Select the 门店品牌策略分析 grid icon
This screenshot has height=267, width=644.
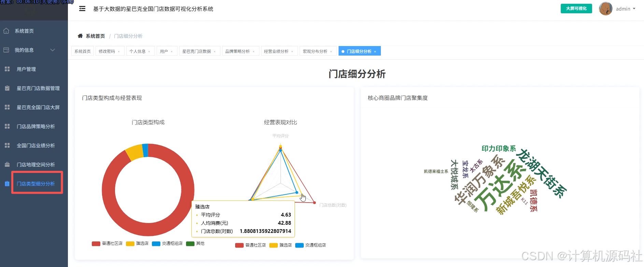click(7, 127)
